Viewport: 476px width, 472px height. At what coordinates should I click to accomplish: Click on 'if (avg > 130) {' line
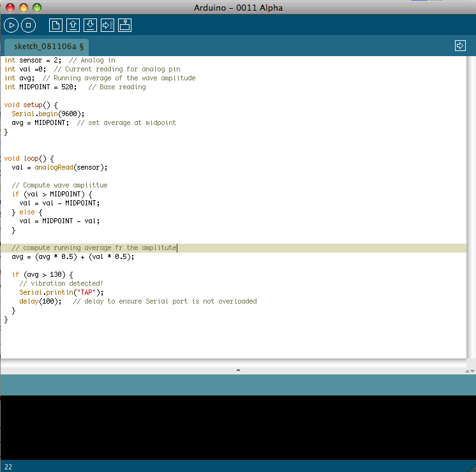43,275
